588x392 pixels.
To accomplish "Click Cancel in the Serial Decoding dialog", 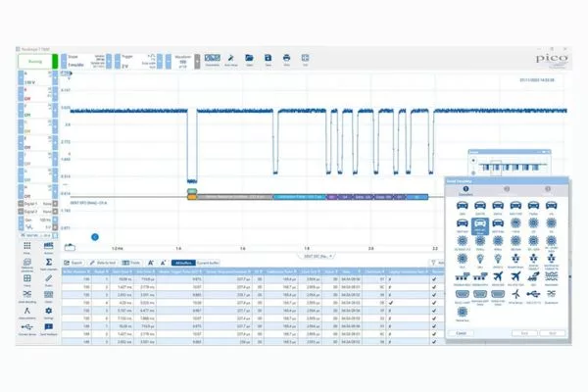I will click(462, 333).
